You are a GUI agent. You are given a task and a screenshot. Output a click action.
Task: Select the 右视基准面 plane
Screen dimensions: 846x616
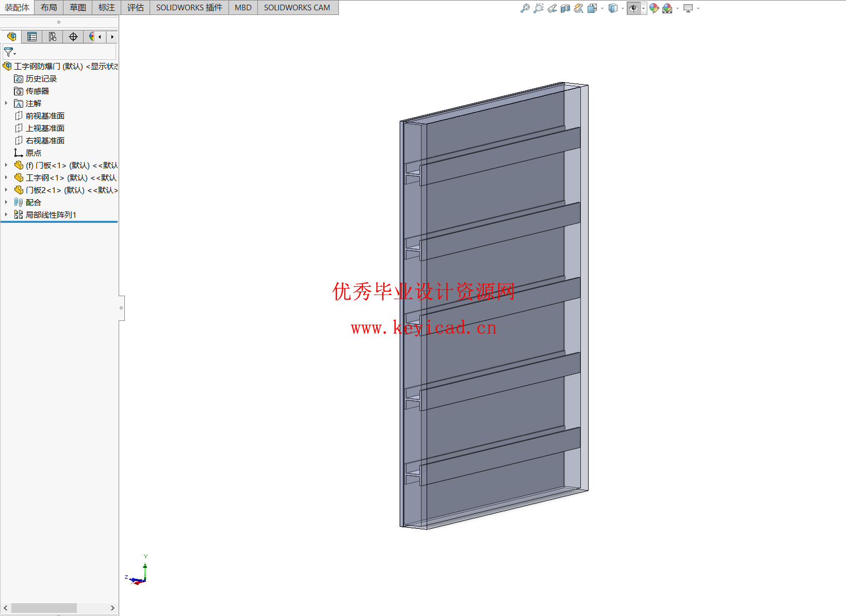39,140
